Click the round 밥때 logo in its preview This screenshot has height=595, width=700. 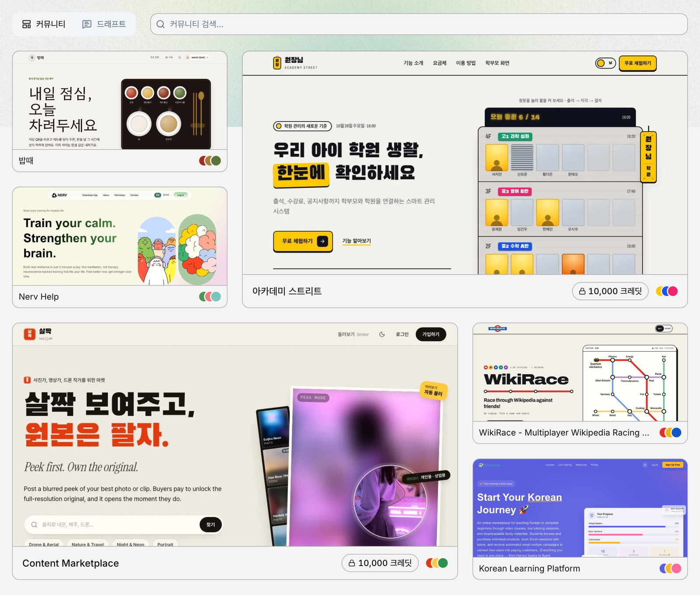pyautogui.click(x=32, y=57)
